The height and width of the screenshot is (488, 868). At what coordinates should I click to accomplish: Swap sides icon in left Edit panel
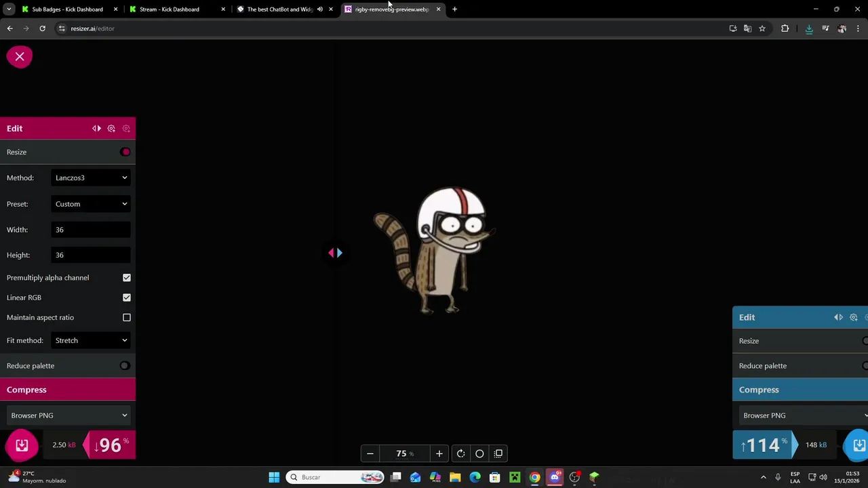pyautogui.click(x=96, y=128)
